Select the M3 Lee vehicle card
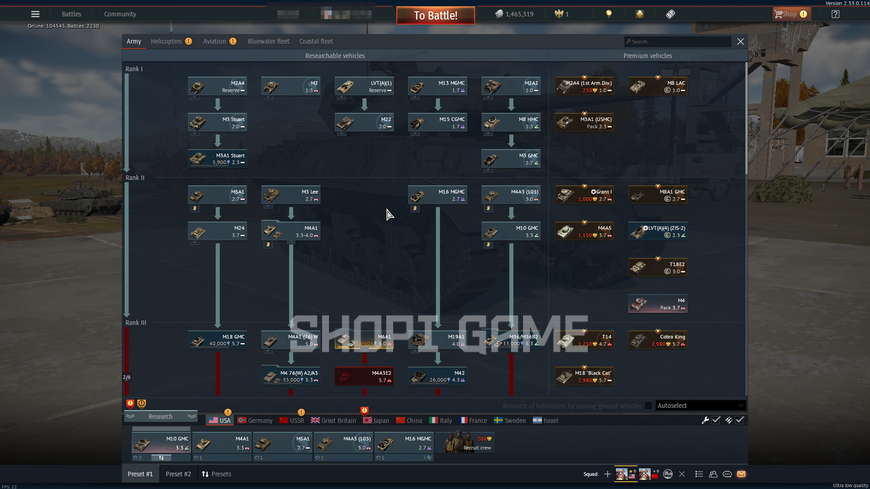870x489 pixels. pos(291,195)
